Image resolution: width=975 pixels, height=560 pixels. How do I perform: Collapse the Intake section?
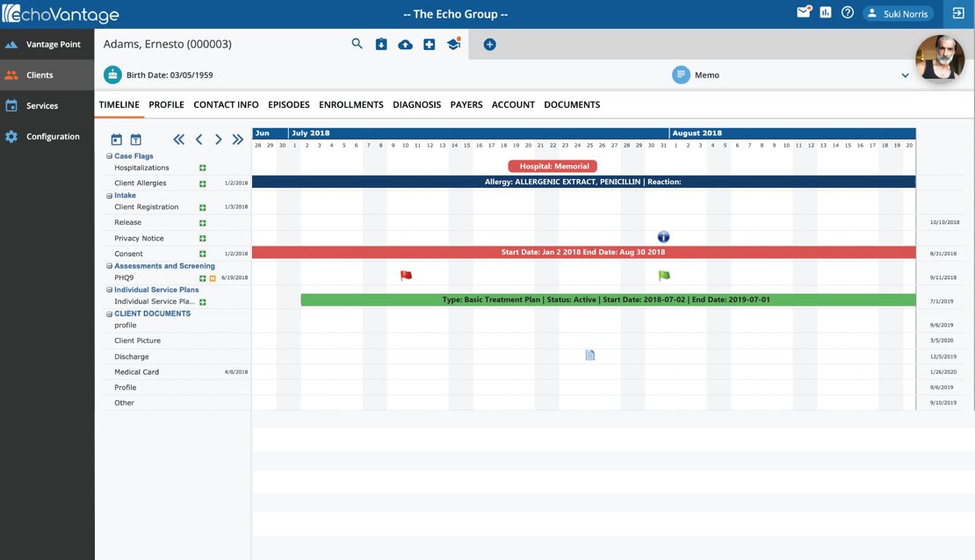[109, 196]
